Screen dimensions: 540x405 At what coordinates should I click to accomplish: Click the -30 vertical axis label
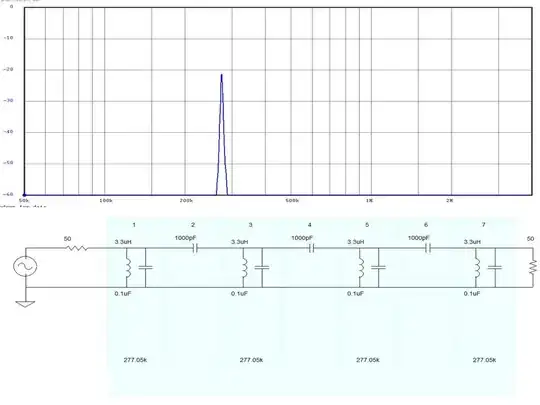tap(8, 101)
